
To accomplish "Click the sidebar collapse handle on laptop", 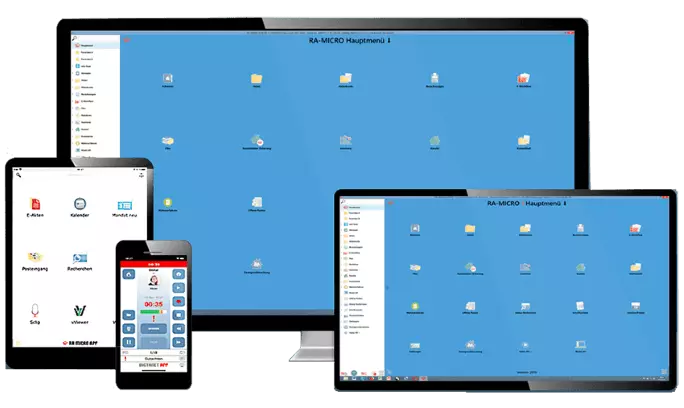I will tap(387, 288).
